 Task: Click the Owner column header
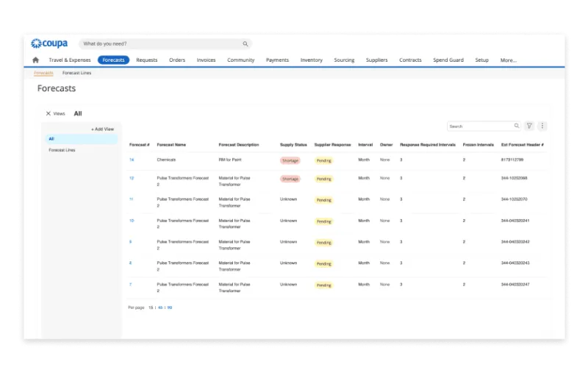point(387,145)
